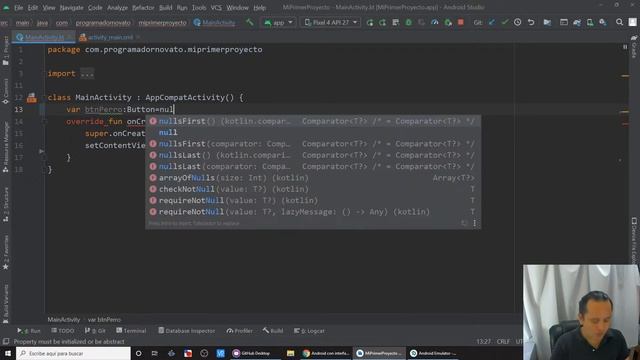Open the AVD Manager device icon
The height and width of the screenshot is (360, 640).
[x=590, y=22]
